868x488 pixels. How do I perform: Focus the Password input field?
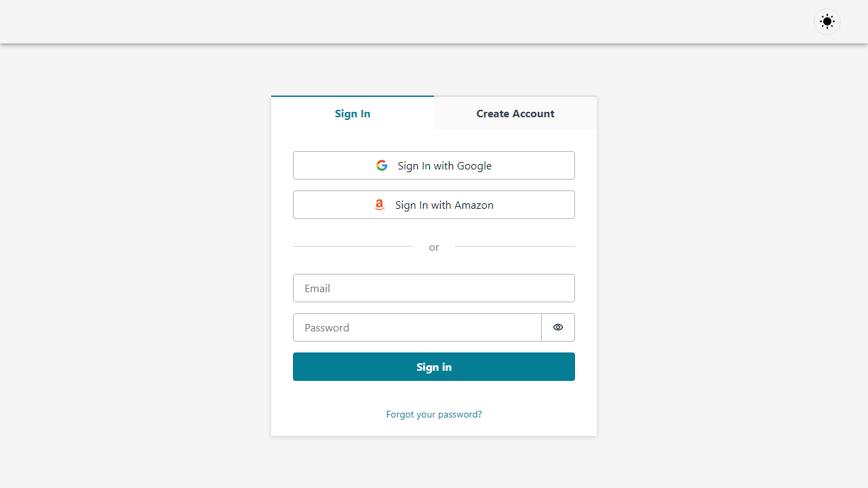coord(417,327)
